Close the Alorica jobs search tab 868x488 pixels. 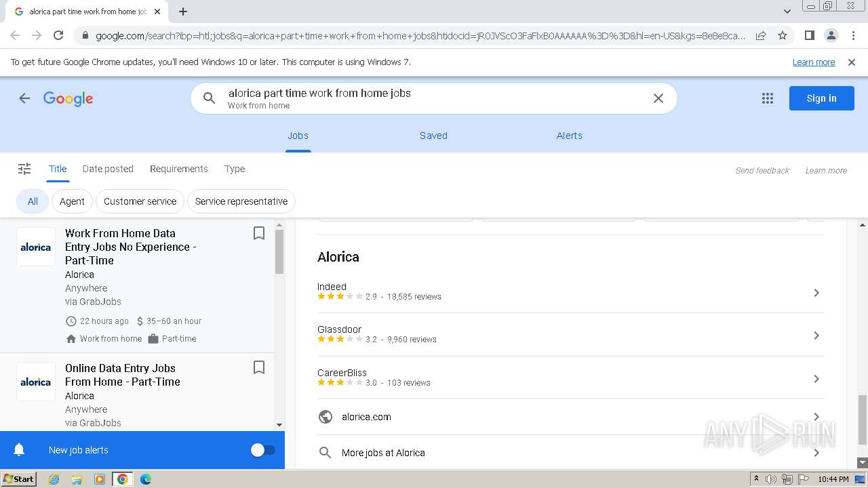(157, 12)
